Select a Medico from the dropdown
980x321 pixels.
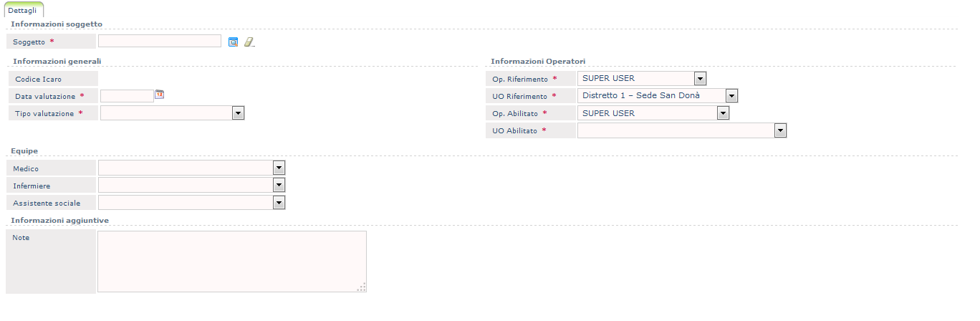pos(279,168)
